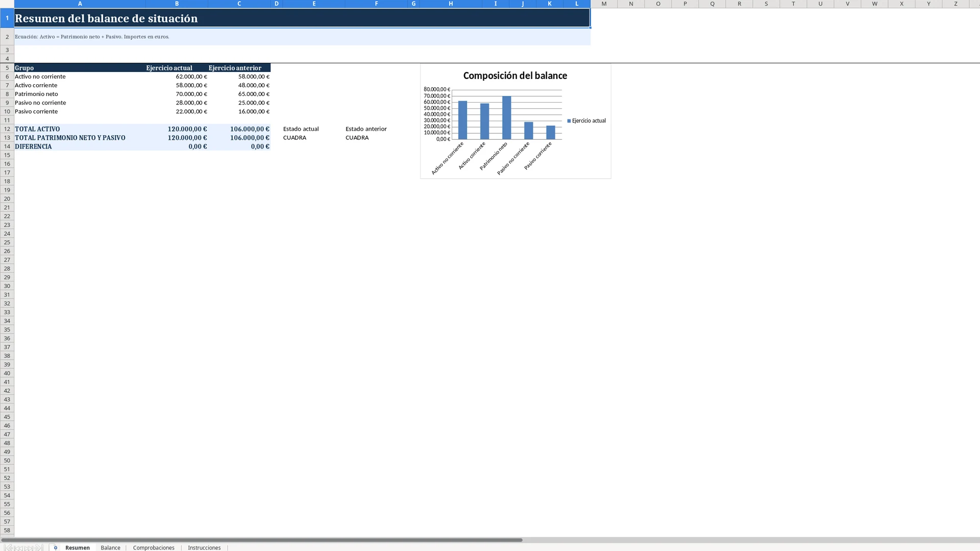Image resolution: width=980 pixels, height=551 pixels.
Task: Select column B header
Action: coord(177,4)
